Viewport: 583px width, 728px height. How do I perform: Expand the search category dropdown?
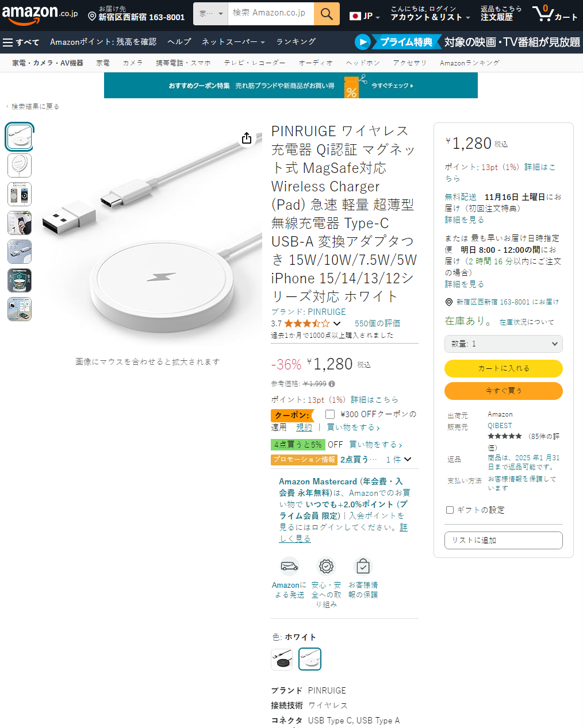[x=210, y=14]
